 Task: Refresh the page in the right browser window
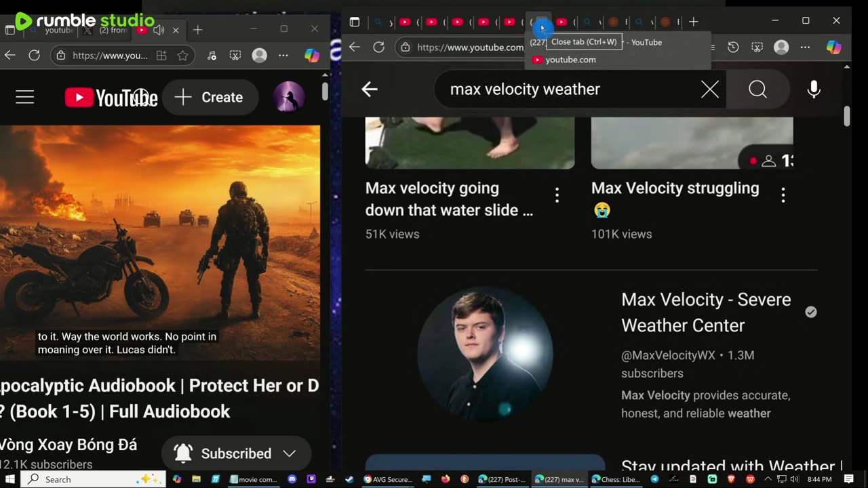(x=379, y=47)
